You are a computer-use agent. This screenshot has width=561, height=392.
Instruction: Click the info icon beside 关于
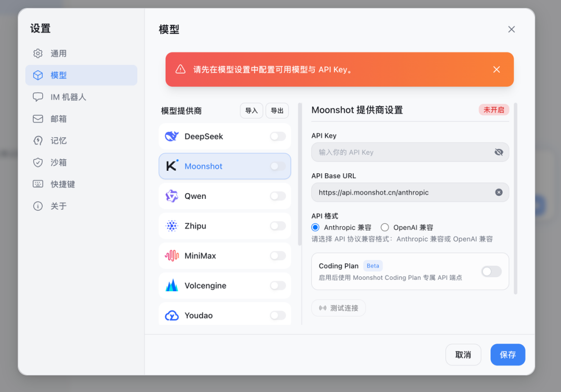tap(38, 206)
